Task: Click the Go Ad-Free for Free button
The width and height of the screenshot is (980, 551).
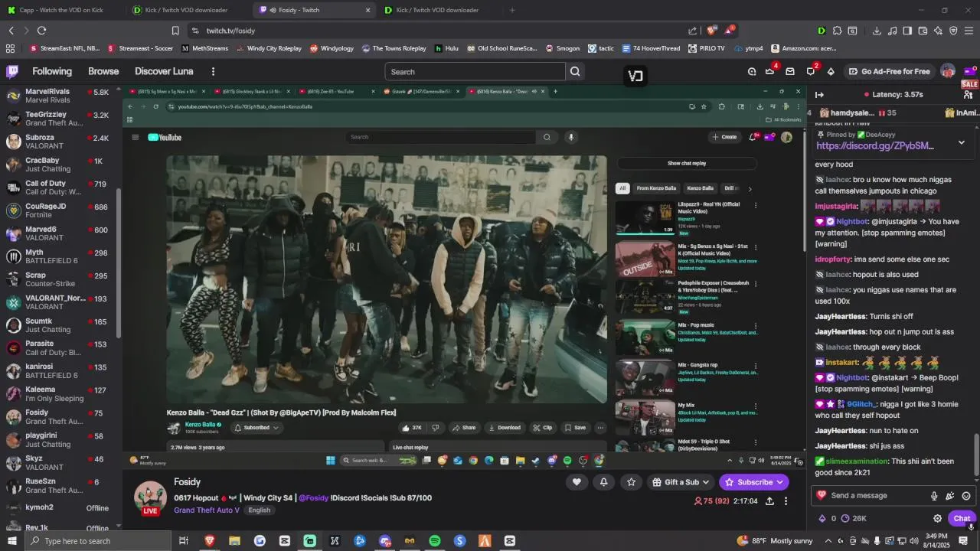Action: 888,71
